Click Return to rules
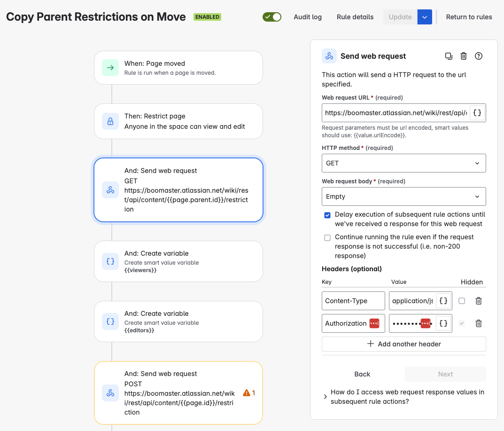The image size is (504, 431). [469, 17]
